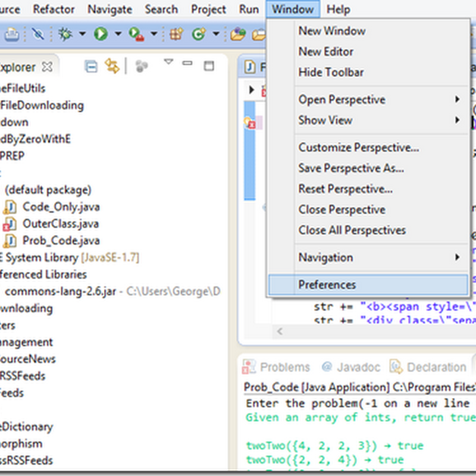Select Reset Perspective... entry
This screenshot has height=476, width=476.
point(368,189)
